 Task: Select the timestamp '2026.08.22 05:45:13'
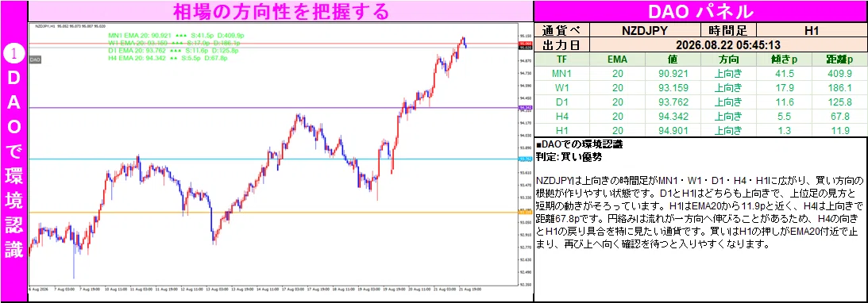pos(728,44)
